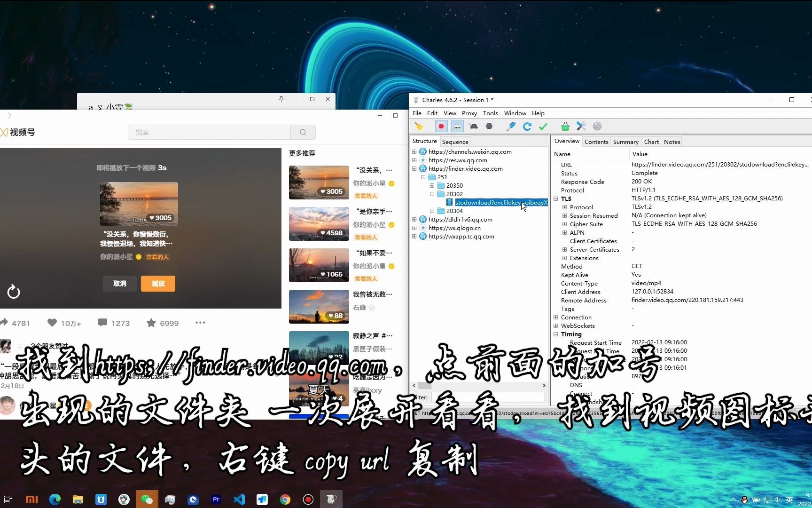Expand https://wxapp.tc.qq.com host node
The image size is (812, 508).
pos(414,237)
